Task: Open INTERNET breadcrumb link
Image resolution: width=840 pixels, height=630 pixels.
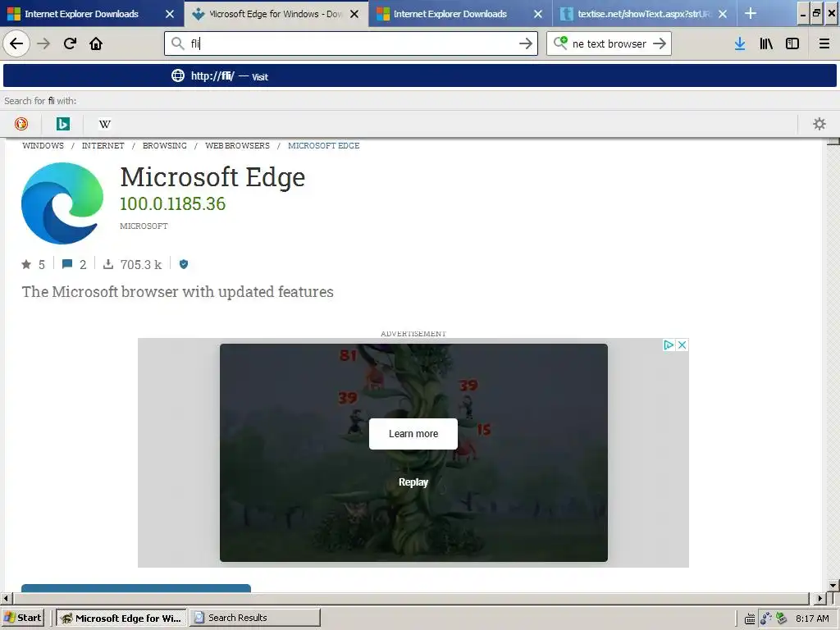Action: (x=103, y=146)
